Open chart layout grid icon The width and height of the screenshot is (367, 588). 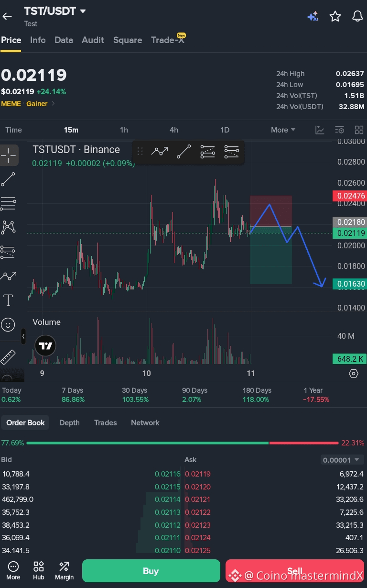[x=359, y=130]
